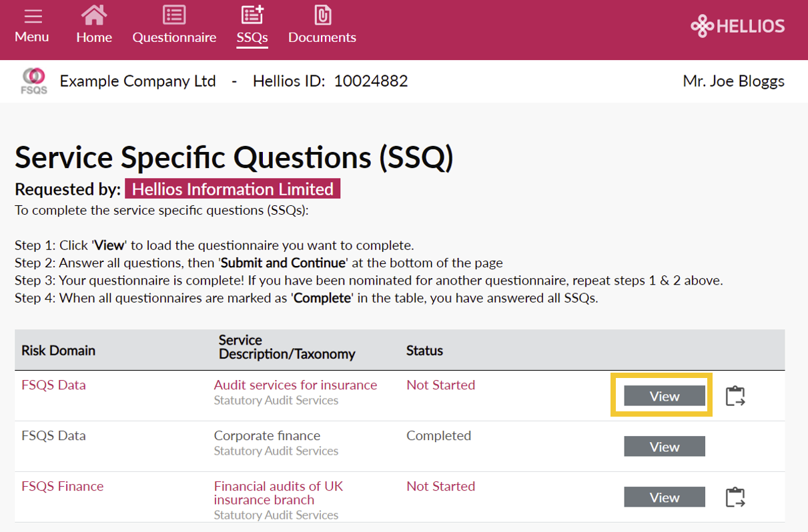Click the Hellios logo
This screenshot has width=808, height=532.
point(738,26)
